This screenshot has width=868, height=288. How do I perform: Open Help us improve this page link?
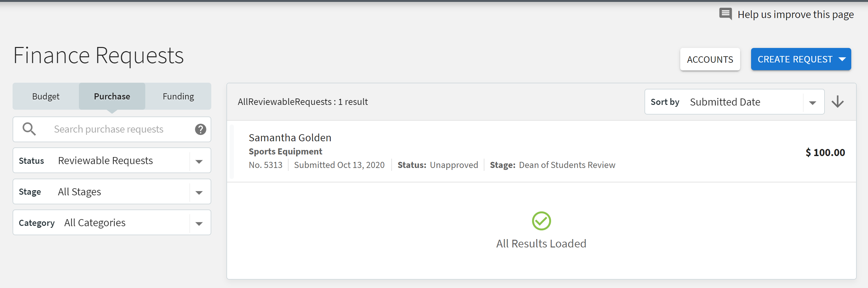pos(795,14)
